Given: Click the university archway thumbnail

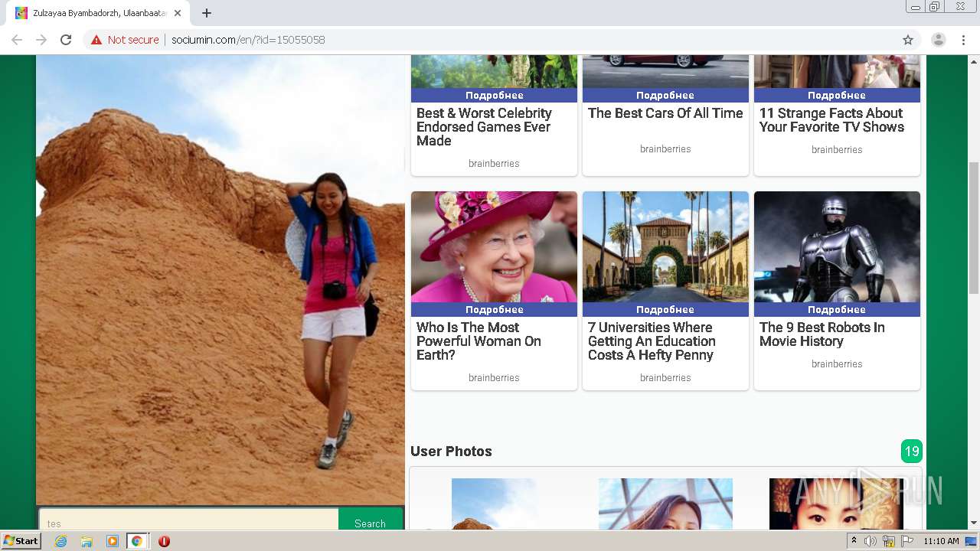Looking at the screenshot, I should point(665,247).
